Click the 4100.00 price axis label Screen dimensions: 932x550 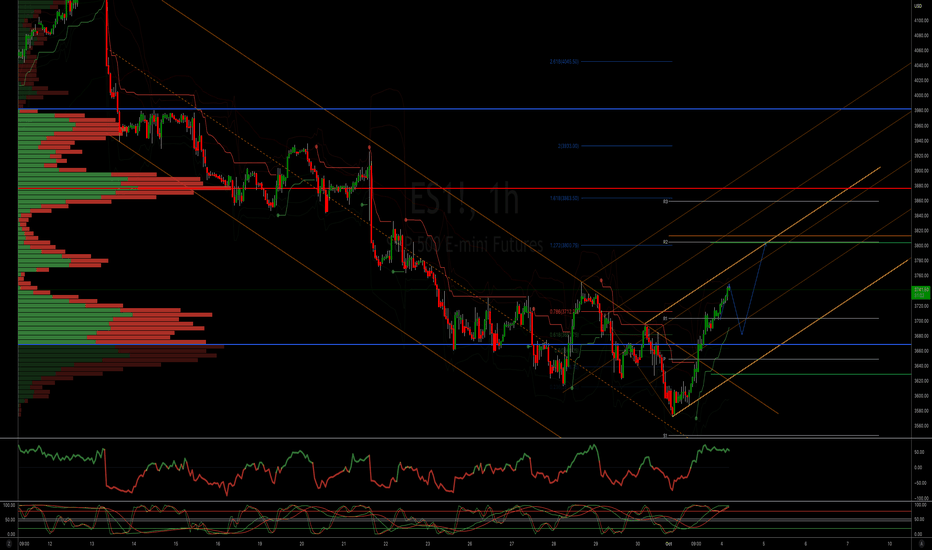921,20
